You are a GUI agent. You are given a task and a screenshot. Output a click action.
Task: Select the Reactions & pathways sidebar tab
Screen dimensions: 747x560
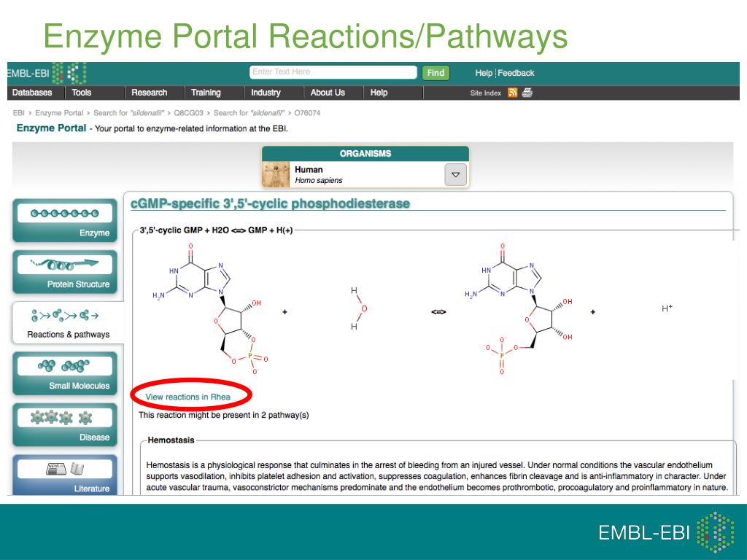pyautogui.click(x=68, y=323)
